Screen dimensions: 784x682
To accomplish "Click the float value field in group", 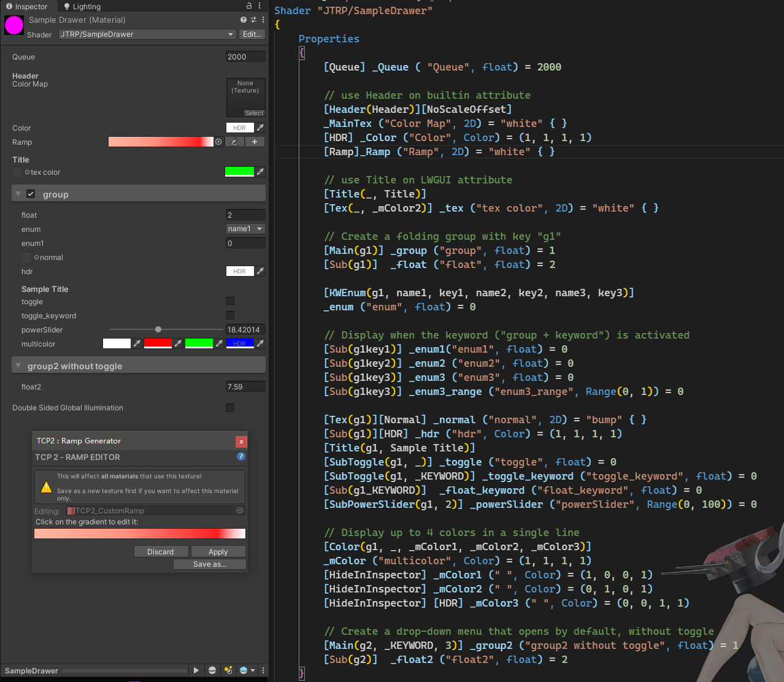I will tap(245, 215).
